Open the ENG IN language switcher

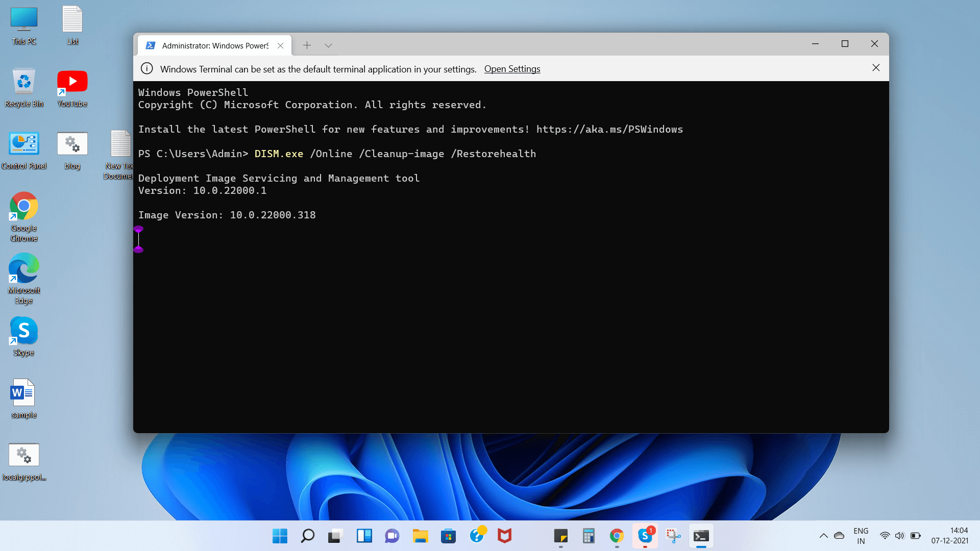coord(861,536)
